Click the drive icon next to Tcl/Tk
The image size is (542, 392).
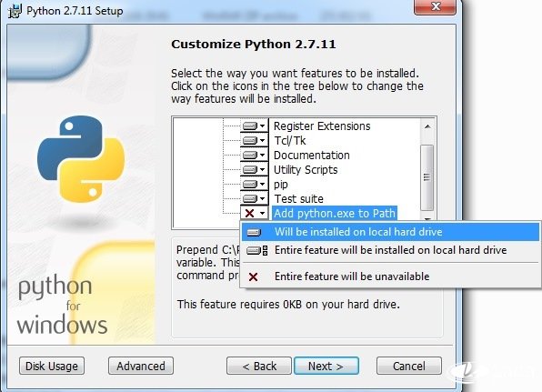[x=250, y=140]
